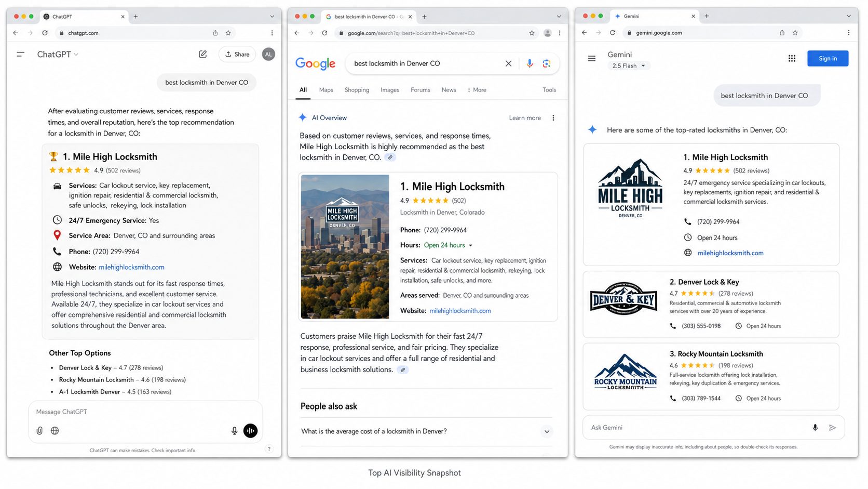Expand the tab list chevron in Gemini window
This screenshot has width=868, height=489.
click(849, 16)
